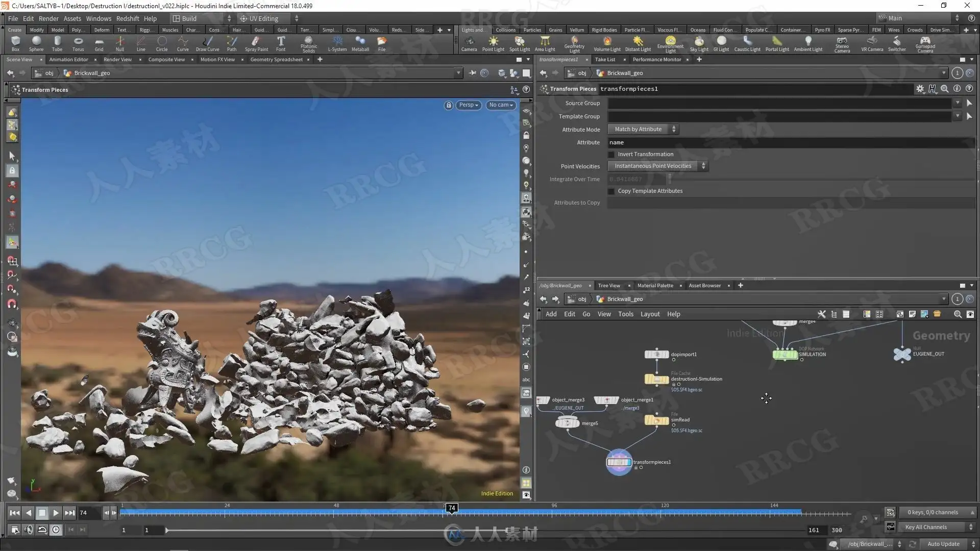Open the Attribute Mode dropdown
Image resolution: width=980 pixels, height=551 pixels.
[x=643, y=129]
